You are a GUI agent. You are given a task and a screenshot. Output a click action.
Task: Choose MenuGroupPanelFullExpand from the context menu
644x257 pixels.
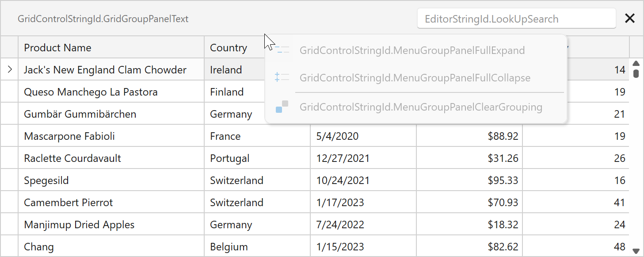click(412, 50)
